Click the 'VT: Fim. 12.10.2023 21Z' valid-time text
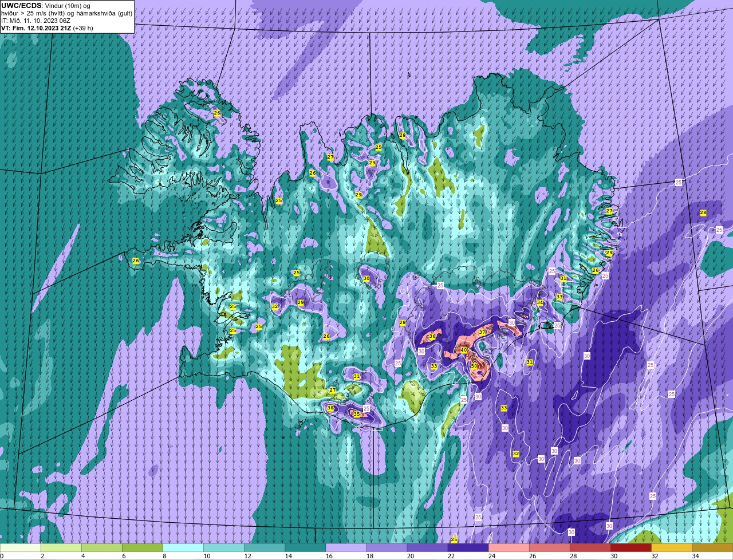 36,28
